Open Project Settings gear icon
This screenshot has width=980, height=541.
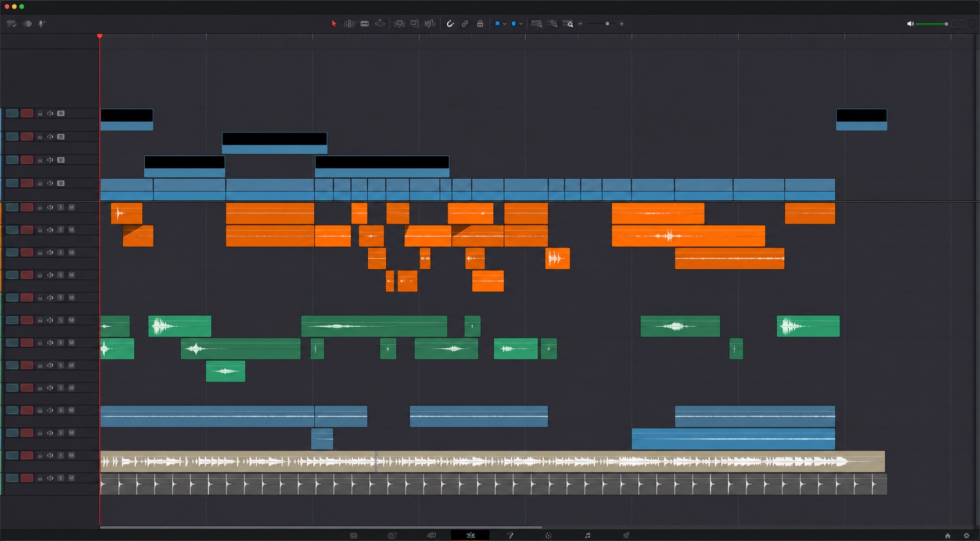click(967, 535)
